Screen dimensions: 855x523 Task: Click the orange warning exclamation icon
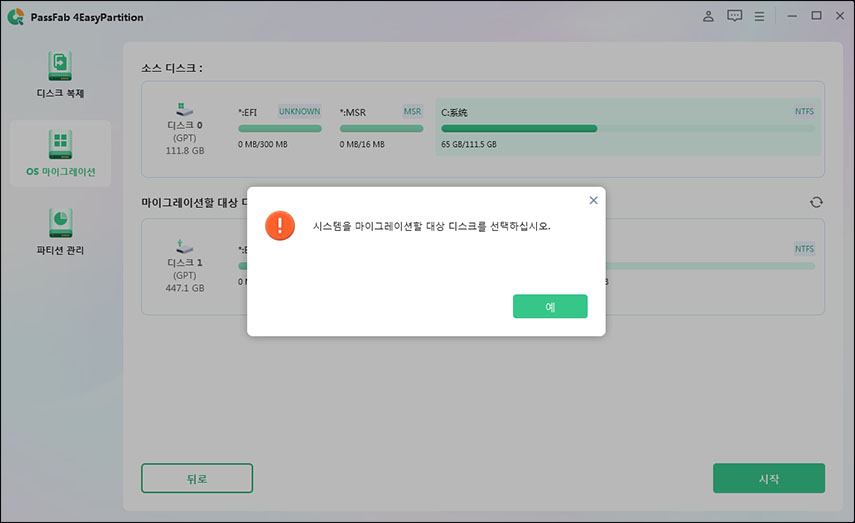(x=280, y=225)
